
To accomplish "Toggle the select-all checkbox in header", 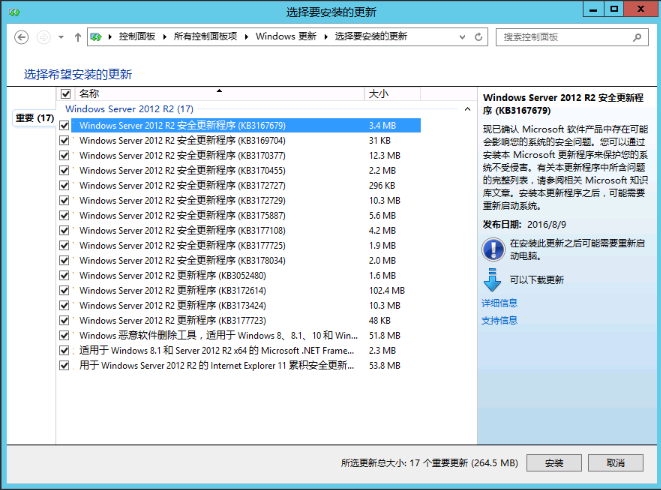I will coord(66,94).
